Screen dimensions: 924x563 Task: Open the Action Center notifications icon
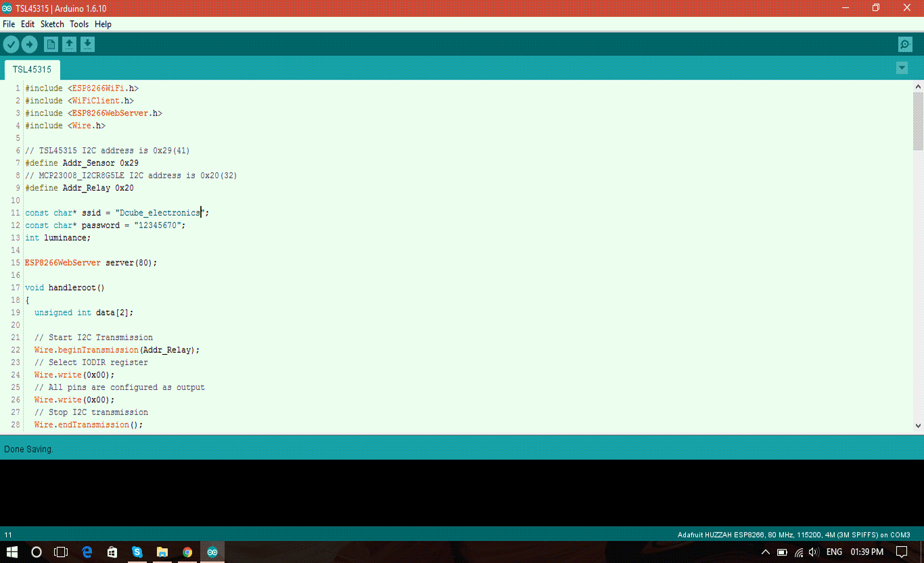(x=902, y=552)
